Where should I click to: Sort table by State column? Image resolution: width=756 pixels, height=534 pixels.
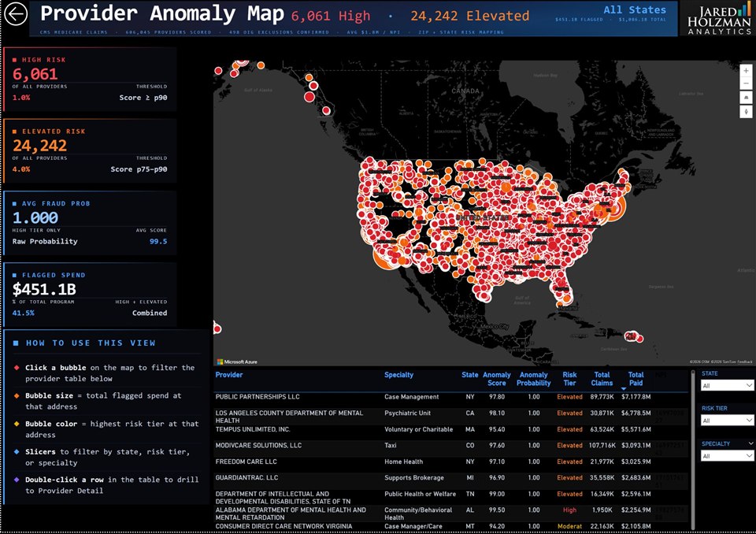click(x=469, y=375)
